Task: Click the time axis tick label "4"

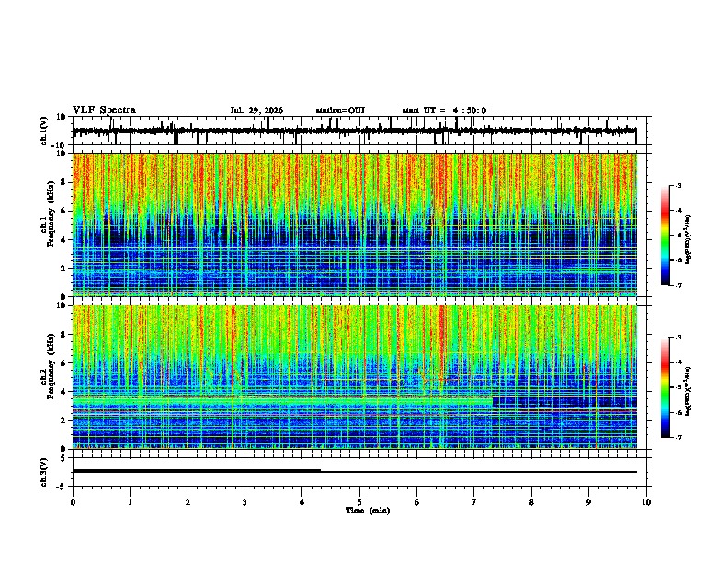Action: 302,502
